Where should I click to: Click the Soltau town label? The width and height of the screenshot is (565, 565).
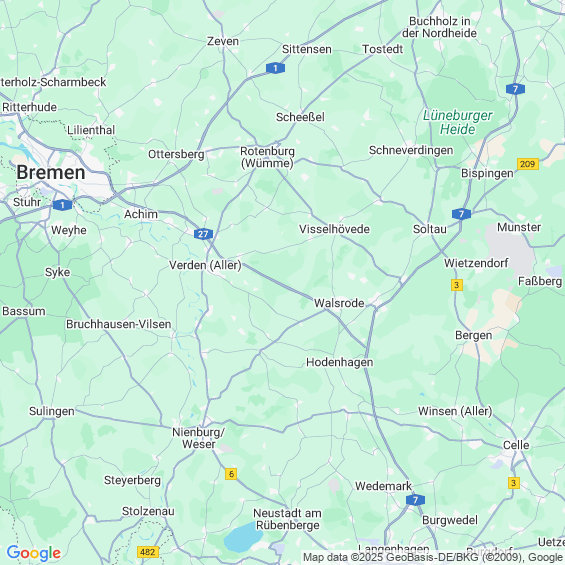coord(430,229)
